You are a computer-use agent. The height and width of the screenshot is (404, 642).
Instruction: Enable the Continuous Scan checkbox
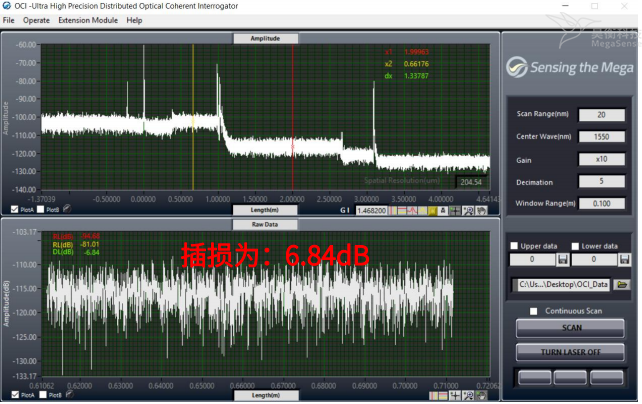click(533, 311)
